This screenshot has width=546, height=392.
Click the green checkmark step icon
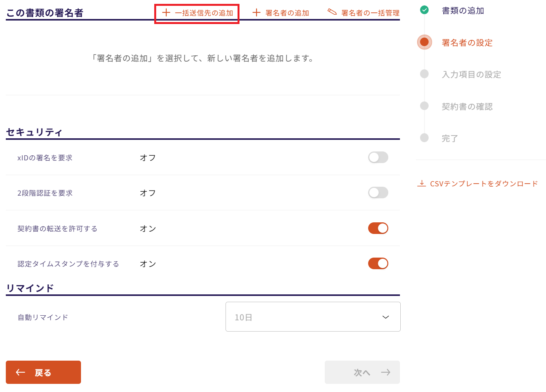424,10
